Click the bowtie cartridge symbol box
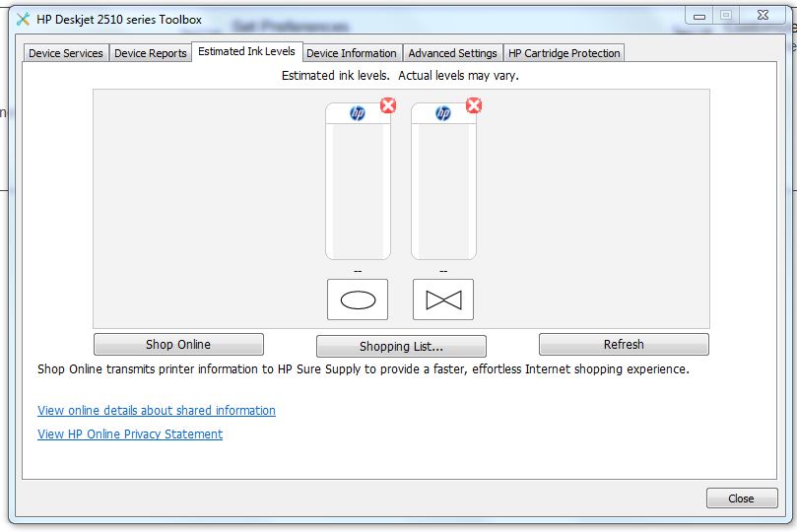 point(443,299)
